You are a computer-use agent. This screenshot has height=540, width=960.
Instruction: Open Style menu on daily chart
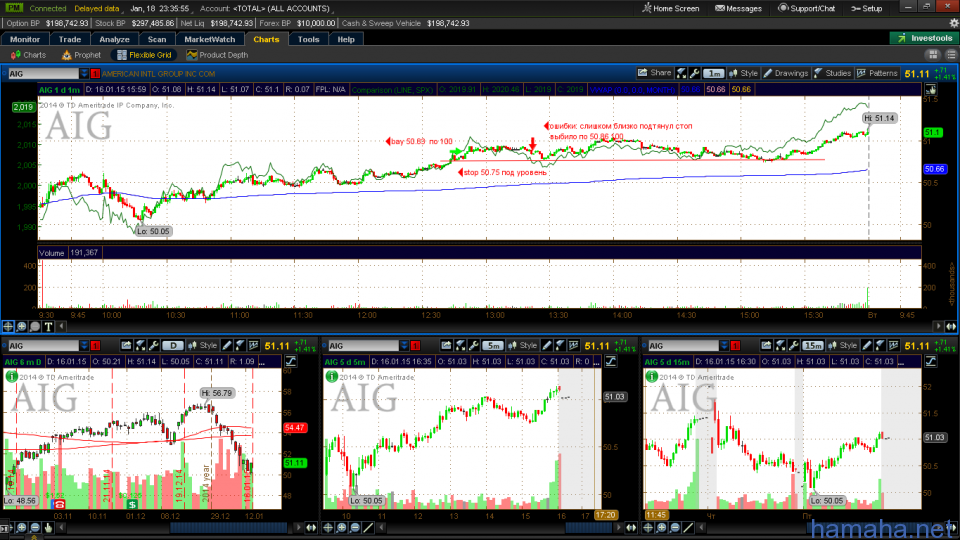[203, 346]
